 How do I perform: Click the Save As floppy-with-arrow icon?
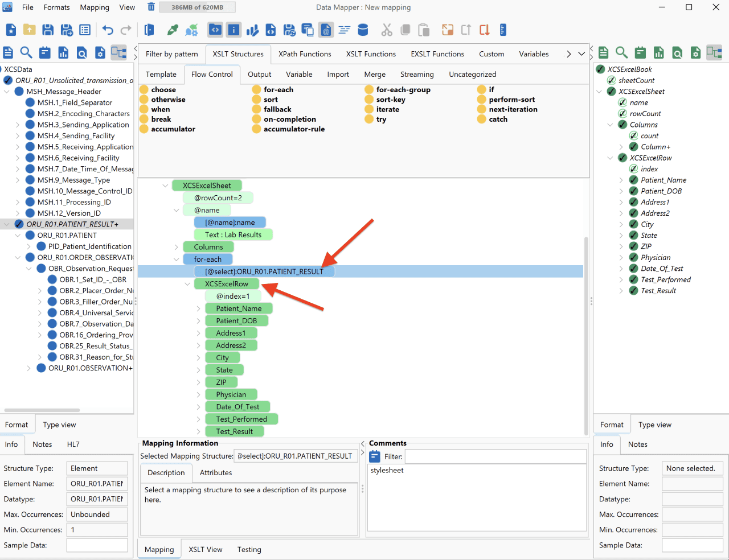click(67, 30)
